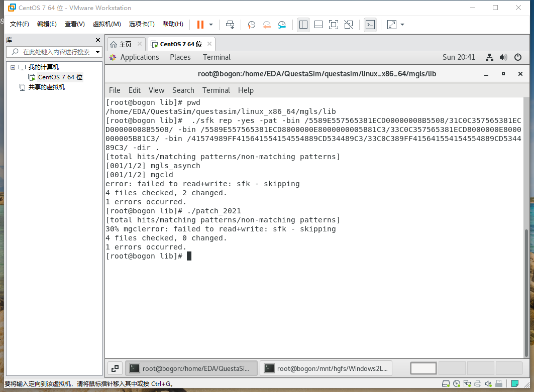Close the library panel
The height and width of the screenshot is (392, 534).
98,40
